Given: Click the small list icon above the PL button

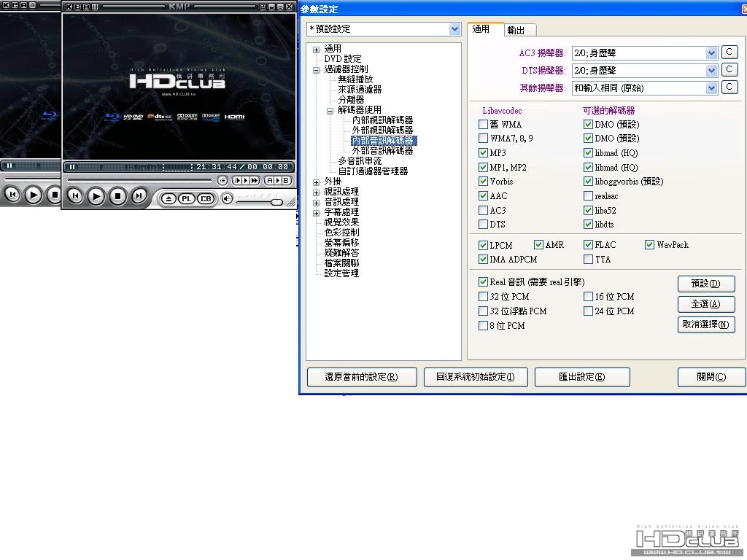Looking at the screenshot, I should (x=222, y=181).
